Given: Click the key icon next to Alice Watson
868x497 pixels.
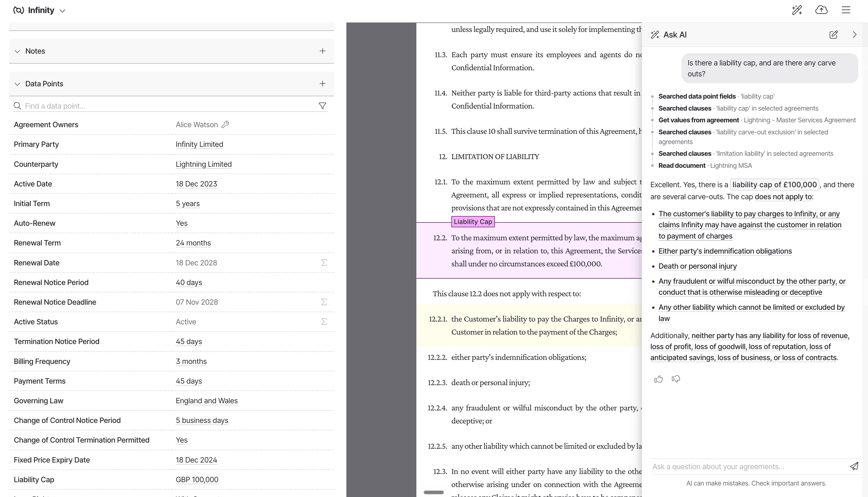Looking at the screenshot, I should pyautogui.click(x=225, y=125).
